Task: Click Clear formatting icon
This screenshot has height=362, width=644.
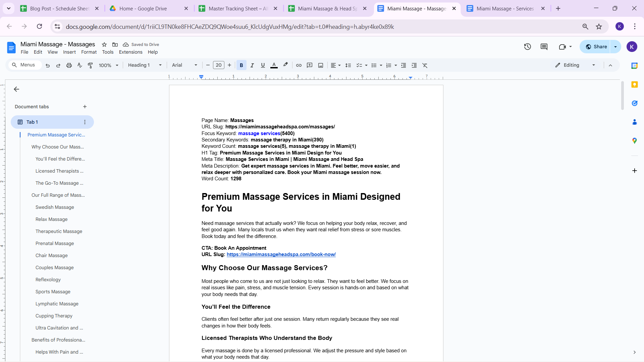Action: click(425, 65)
